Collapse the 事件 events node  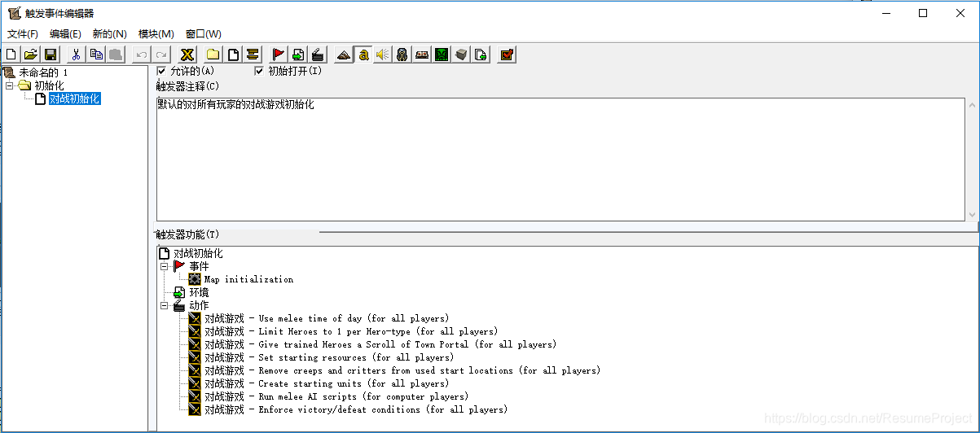tap(165, 266)
